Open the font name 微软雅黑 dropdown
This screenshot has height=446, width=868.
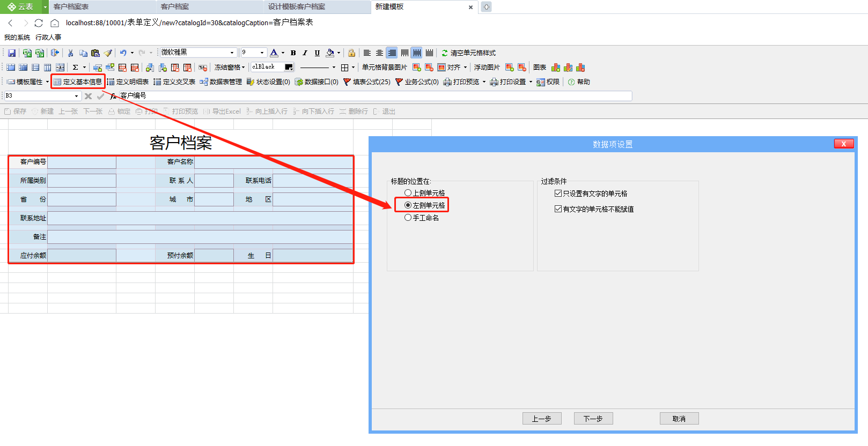coord(232,53)
